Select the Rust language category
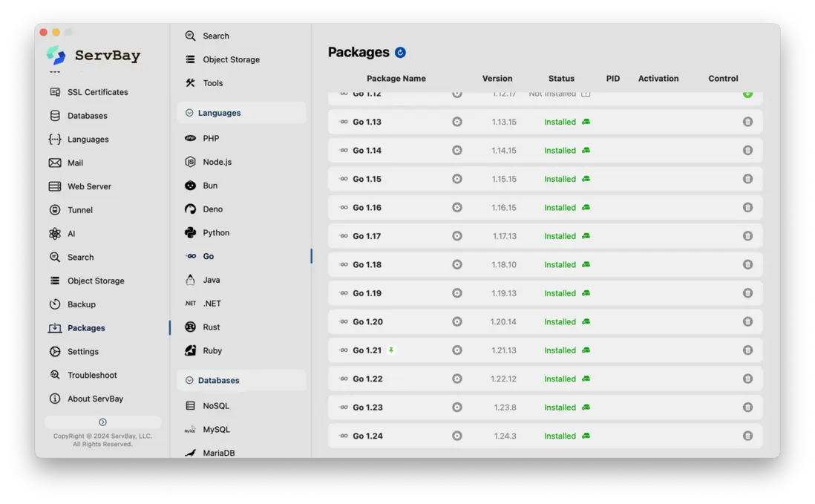Image resolution: width=815 pixels, height=504 pixels. (x=212, y=327)
